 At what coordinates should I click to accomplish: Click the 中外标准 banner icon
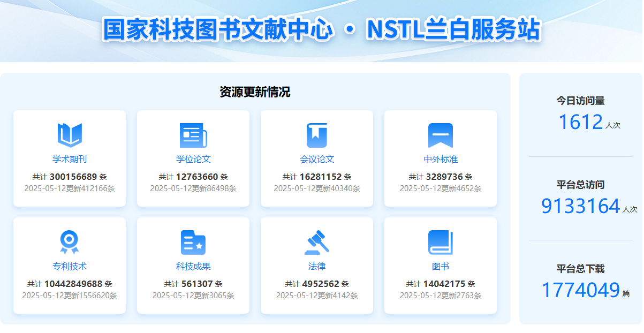[441, 135]
